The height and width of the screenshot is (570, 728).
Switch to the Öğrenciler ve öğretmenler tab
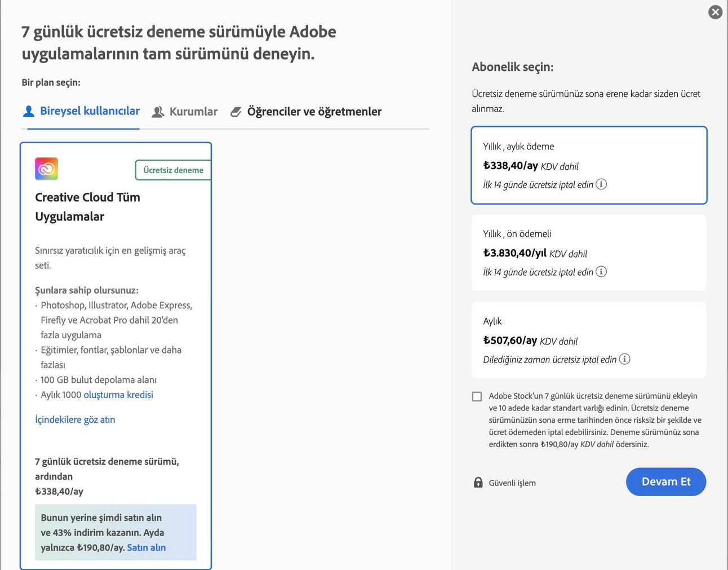[x=306, y=112]
